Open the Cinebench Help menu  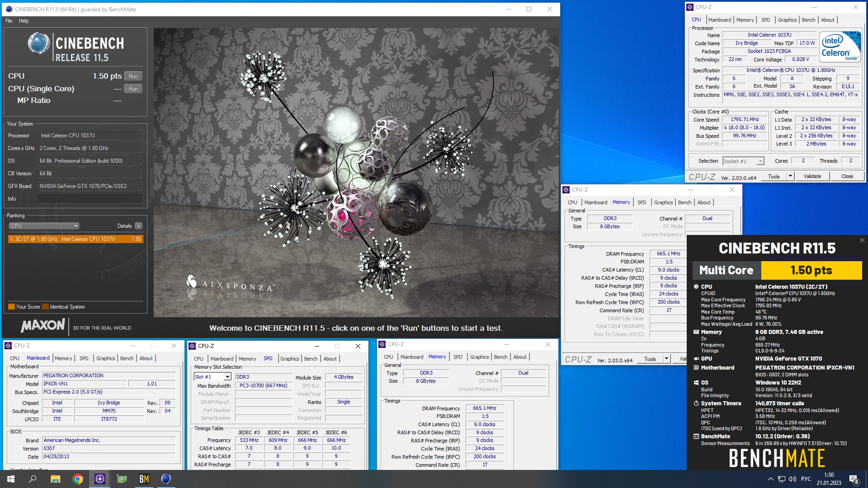tap(24, 21)
